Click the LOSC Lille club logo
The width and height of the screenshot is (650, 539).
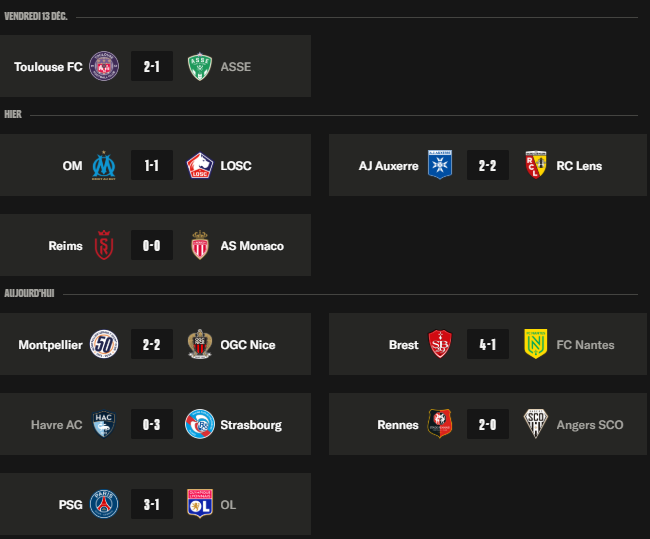click(201, 166)
